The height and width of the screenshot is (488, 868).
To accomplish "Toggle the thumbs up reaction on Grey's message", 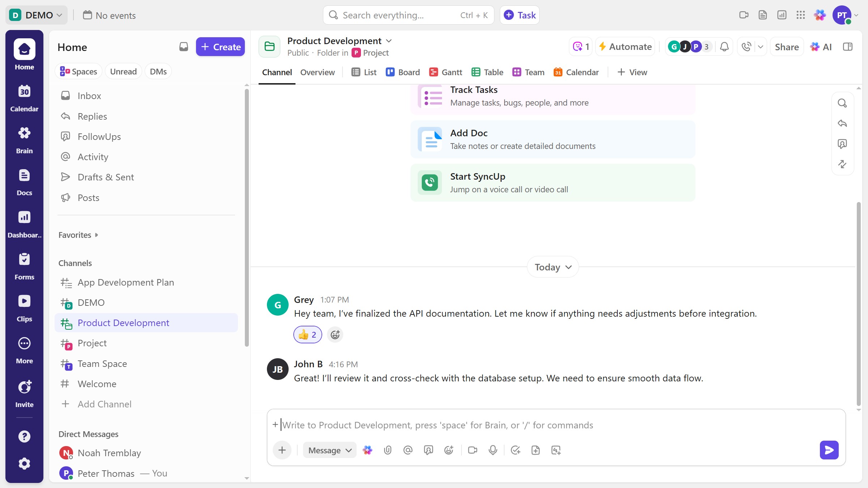I will point(307,335).
